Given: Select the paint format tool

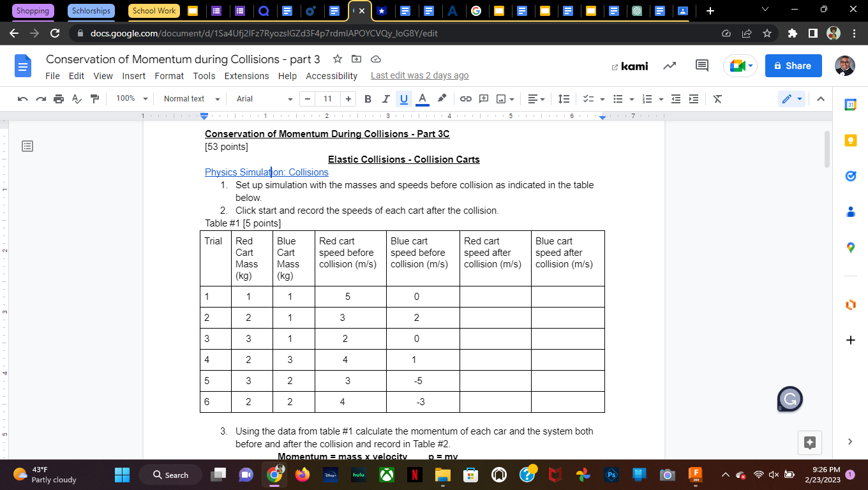Looking at the screenshot, I should point(95,99).
